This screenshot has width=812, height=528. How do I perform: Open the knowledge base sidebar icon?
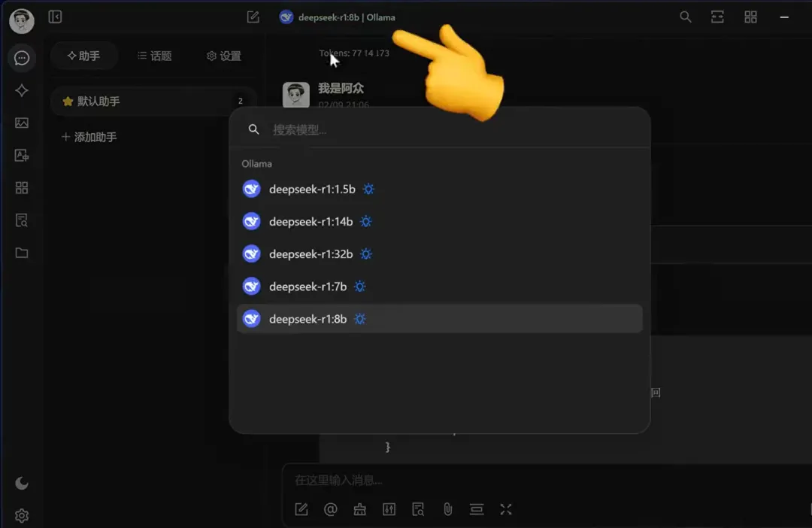pyautogui.click(x=22, y=220)
